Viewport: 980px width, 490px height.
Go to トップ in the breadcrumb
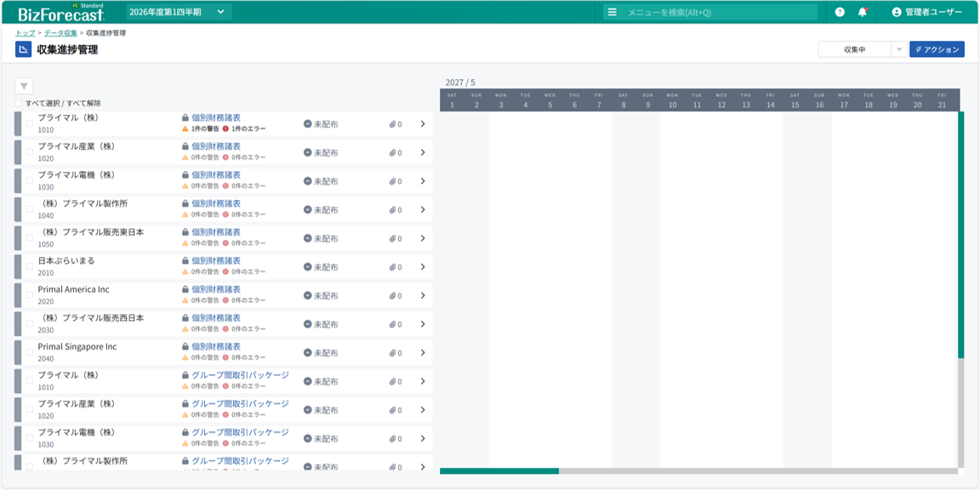(25, 33)
